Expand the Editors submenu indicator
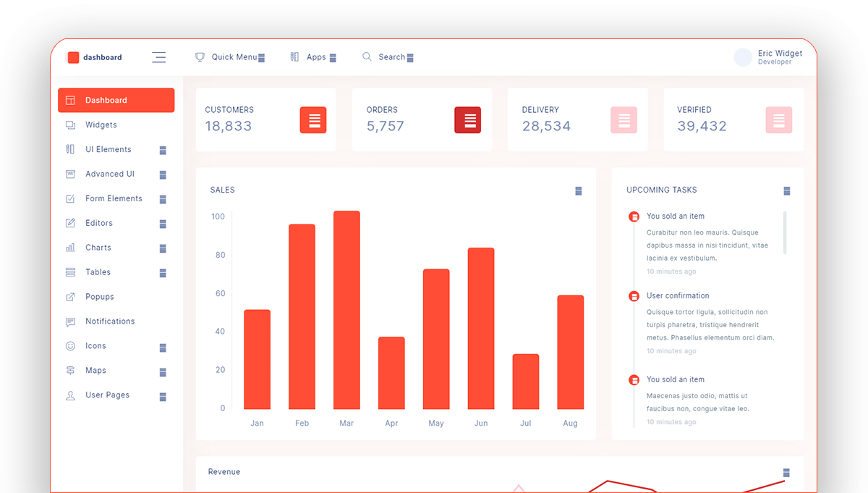The width and height of the screenshot is (868, 493). 163,224
